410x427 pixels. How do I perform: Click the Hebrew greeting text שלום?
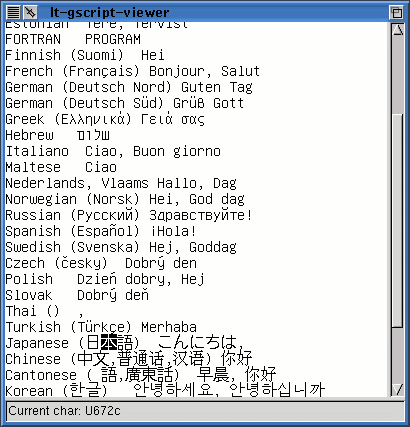[x=93, y=135]
